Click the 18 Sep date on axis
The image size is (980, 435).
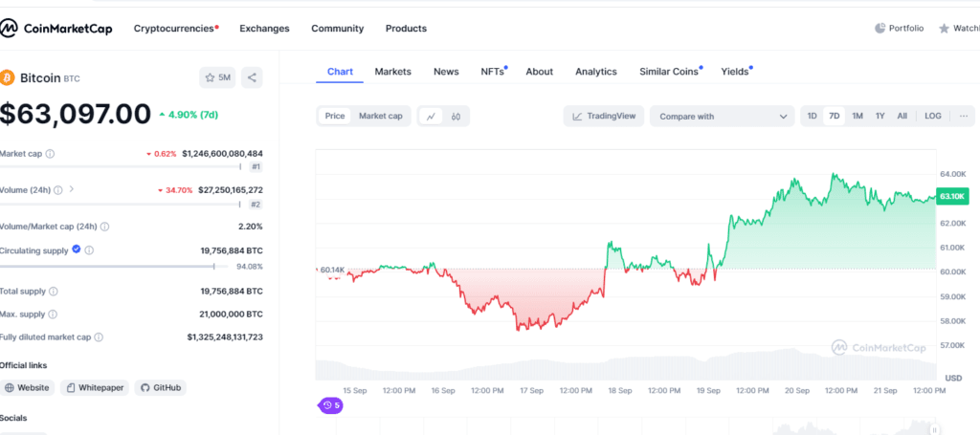620,391
